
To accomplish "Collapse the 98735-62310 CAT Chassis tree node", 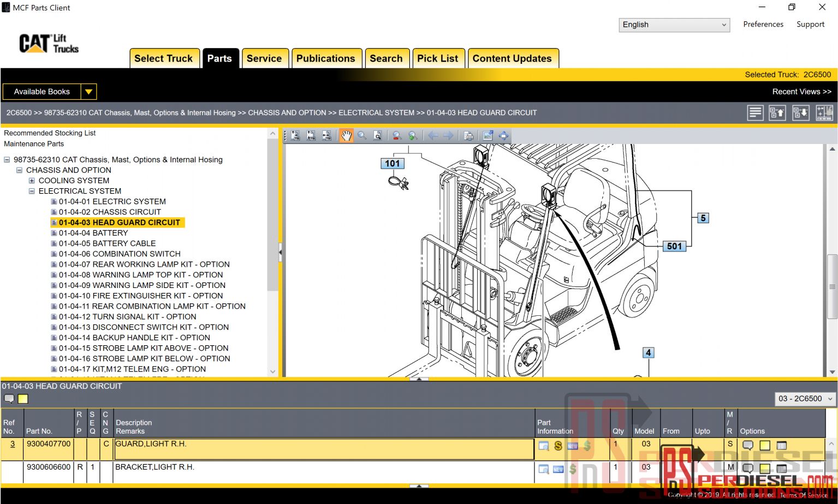I will coord(7,160).
